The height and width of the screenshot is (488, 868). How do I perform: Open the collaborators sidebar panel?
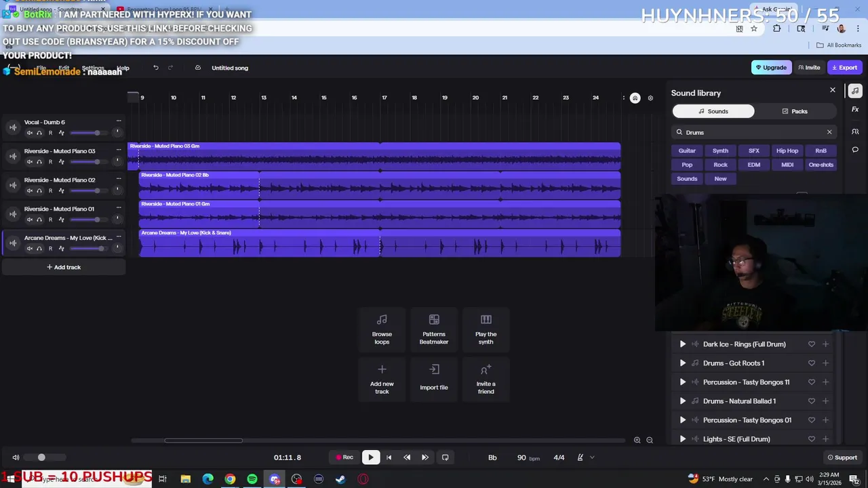tap(855, 131)
